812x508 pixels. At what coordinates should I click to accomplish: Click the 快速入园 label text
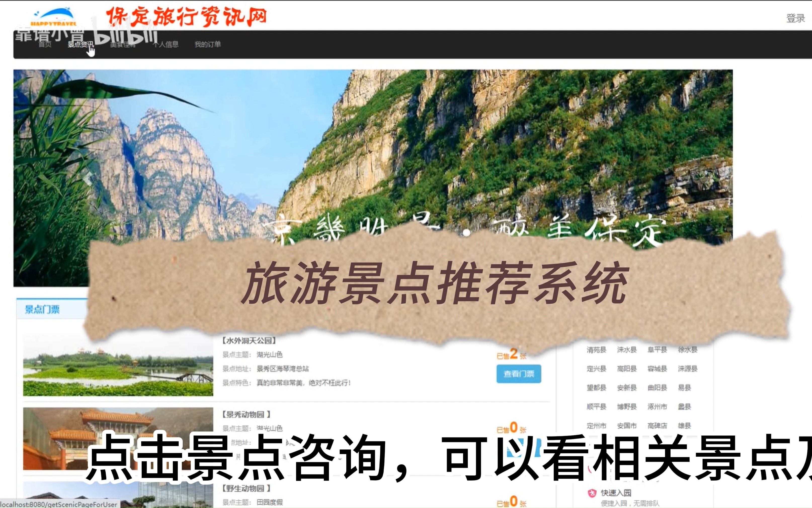point(616,493)
